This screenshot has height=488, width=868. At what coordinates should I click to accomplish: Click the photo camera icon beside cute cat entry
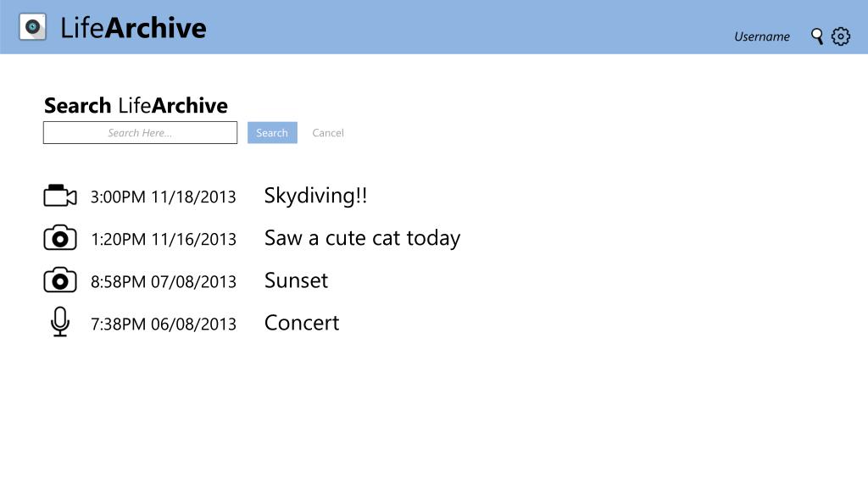pos(60,238)
